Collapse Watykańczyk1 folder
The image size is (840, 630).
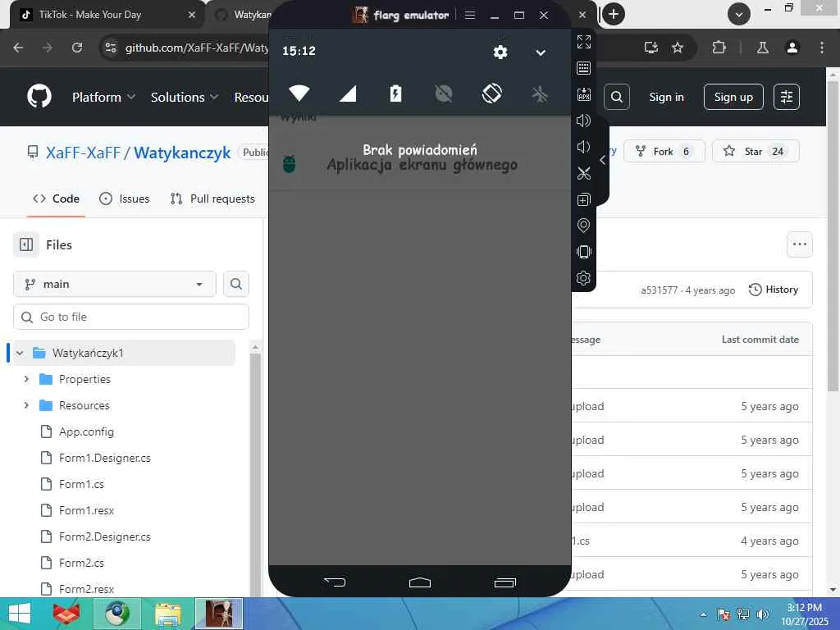(x=20, y=353)
